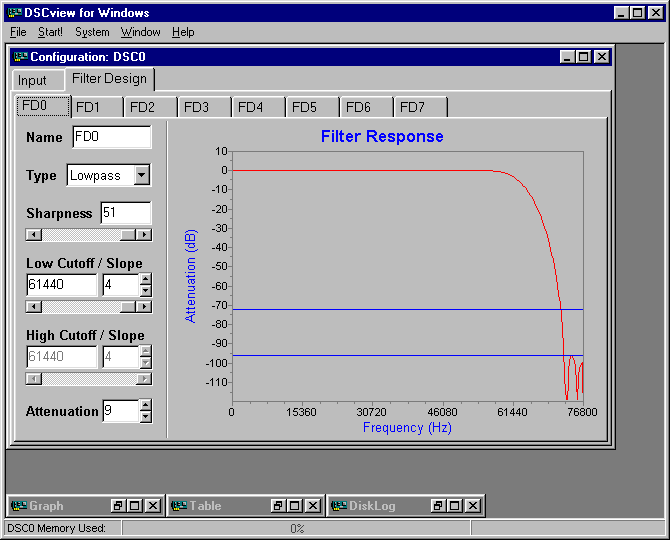This screenshot has height=540, width=670.
Task: Close the minimized DiskLog window
Action: (x=473, y=506)
